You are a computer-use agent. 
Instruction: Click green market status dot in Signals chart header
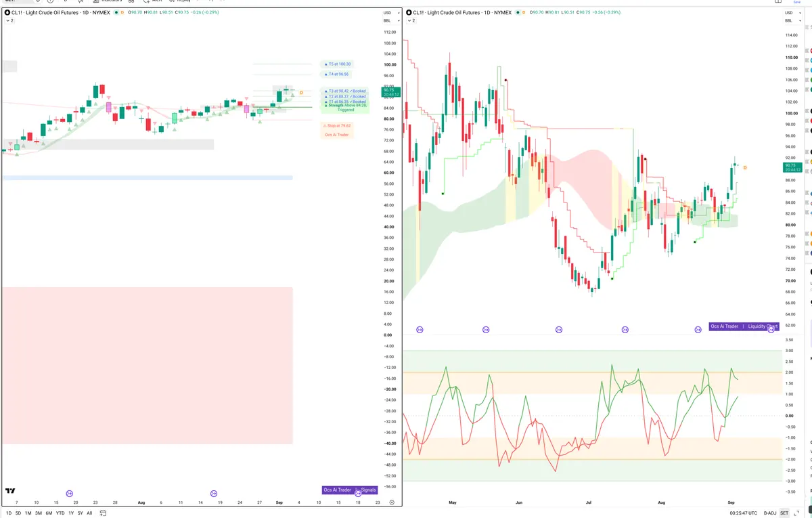pos(118,13)
